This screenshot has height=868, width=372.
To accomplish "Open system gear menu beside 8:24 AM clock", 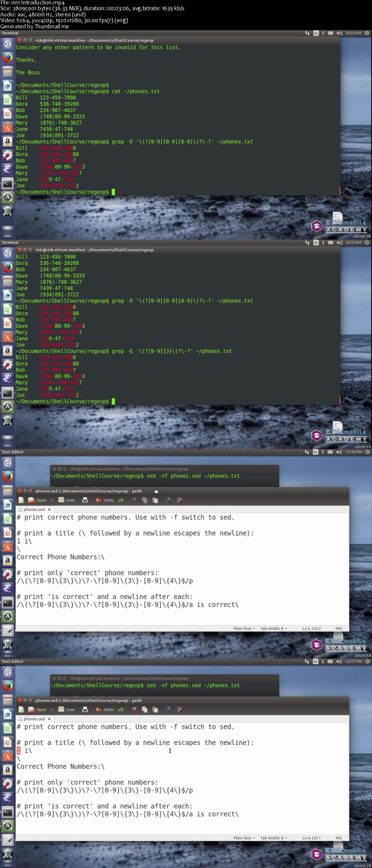I will point(367,33).
